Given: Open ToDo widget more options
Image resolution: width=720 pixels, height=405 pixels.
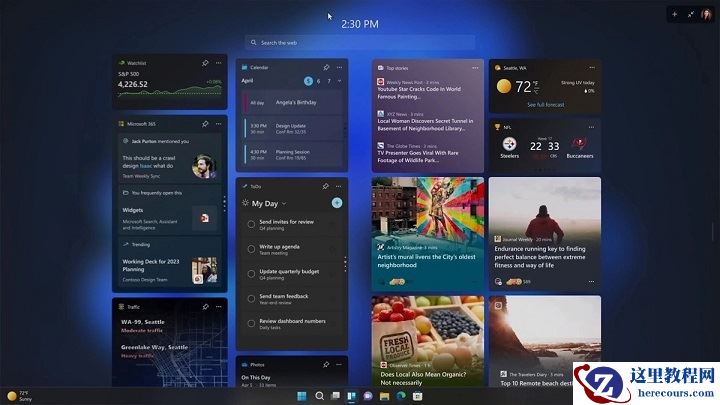Looking at the screenshot, I should 338,186.
